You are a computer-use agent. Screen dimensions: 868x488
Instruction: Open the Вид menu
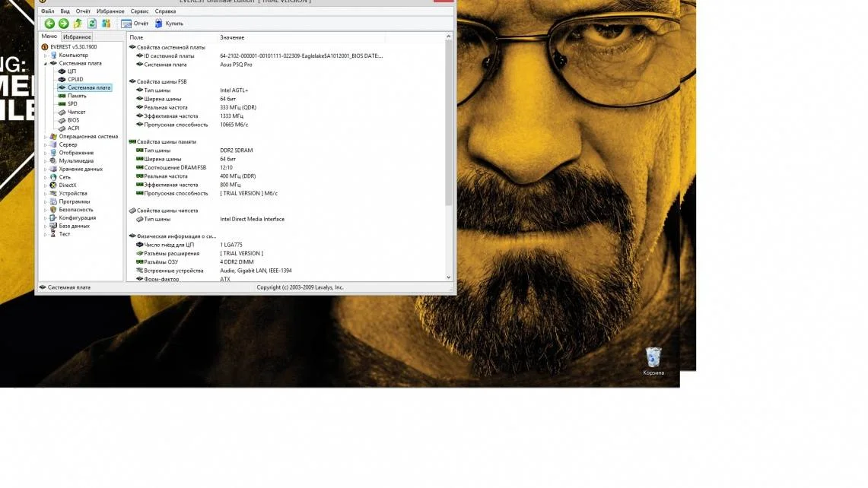point(65,11)
